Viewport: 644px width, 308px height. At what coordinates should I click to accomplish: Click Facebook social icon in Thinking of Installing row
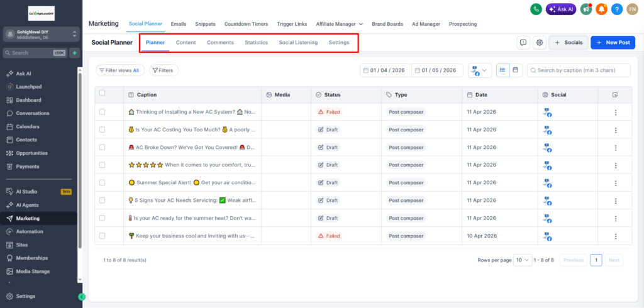(x=547, y=112)
